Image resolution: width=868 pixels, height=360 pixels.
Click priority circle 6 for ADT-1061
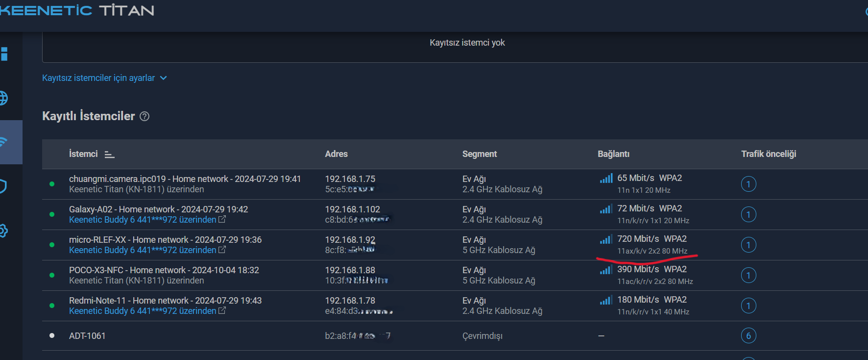pyautogui.click(x=748, y=335)
